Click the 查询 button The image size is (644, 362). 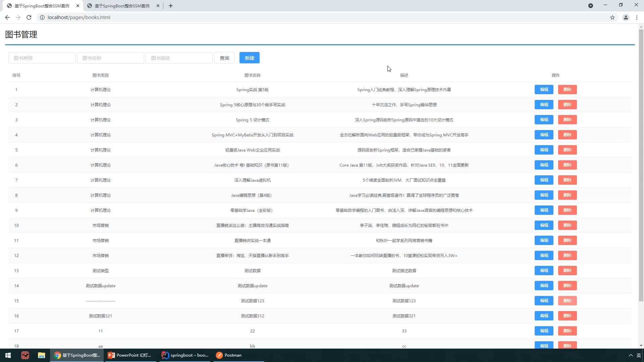224,58
